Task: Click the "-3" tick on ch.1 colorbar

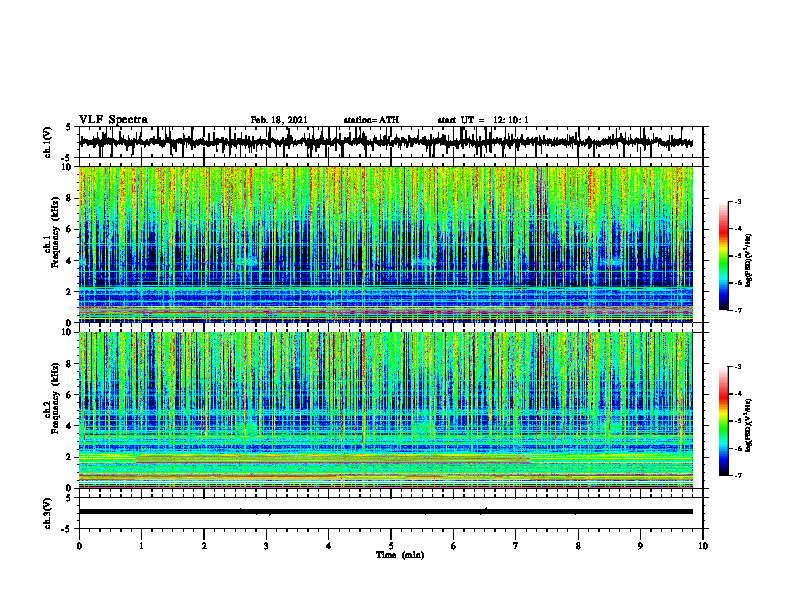Action: (x=738, y=201)
